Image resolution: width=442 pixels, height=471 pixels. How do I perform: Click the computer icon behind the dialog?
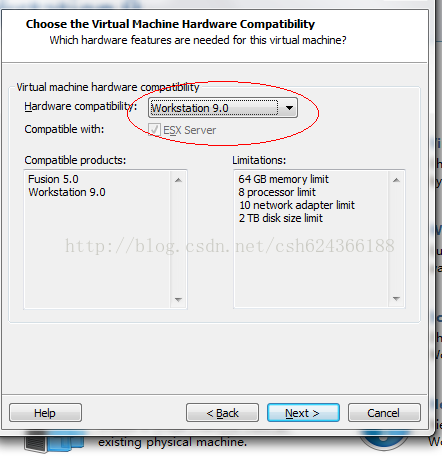pos(55,443)
